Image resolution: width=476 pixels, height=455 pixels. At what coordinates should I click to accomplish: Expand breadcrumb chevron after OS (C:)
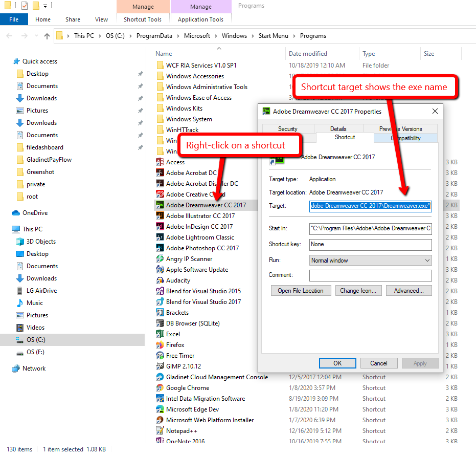coord(130,36)
